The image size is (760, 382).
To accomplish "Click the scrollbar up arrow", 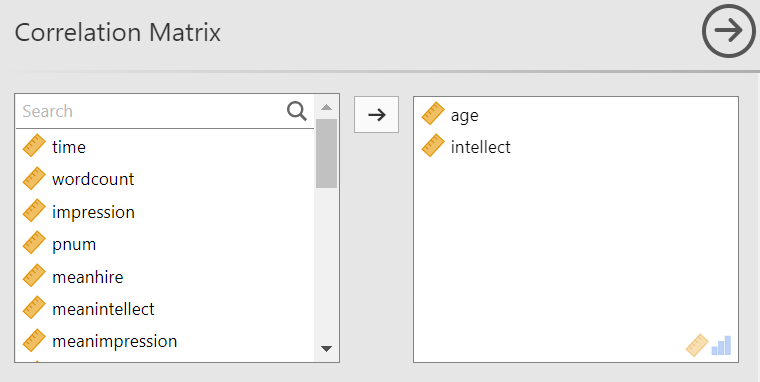I will tap(327, 108).
